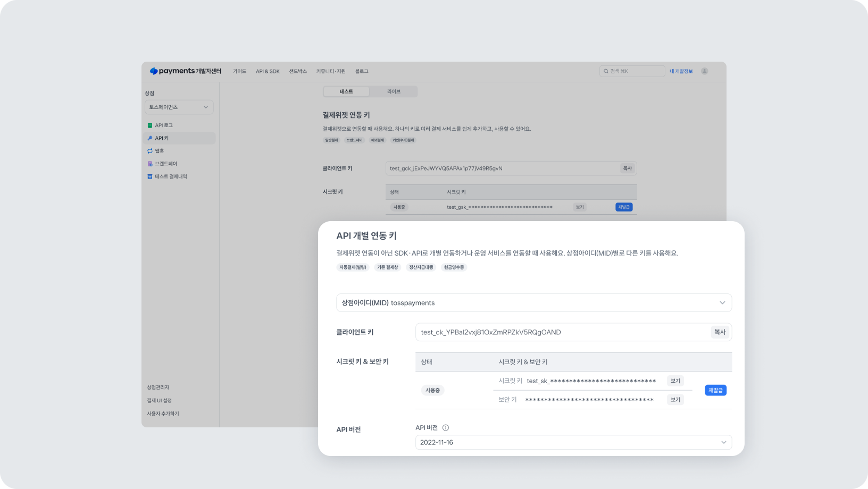868x489 pixels.
Task: Click the 사용중 status badge in API 개별 연동 키
Action: (x=433, y=390)
